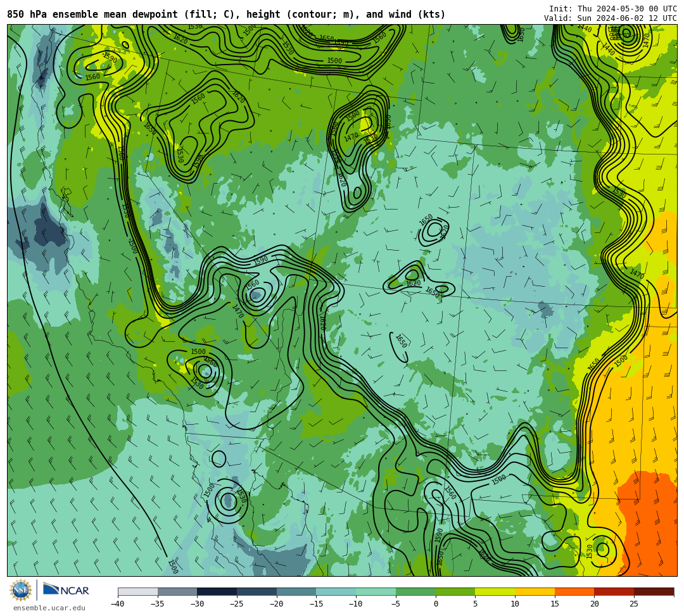Click the 5 colorbar tick label
This screenshot has width=684, height=616.
tap(476, 604)
